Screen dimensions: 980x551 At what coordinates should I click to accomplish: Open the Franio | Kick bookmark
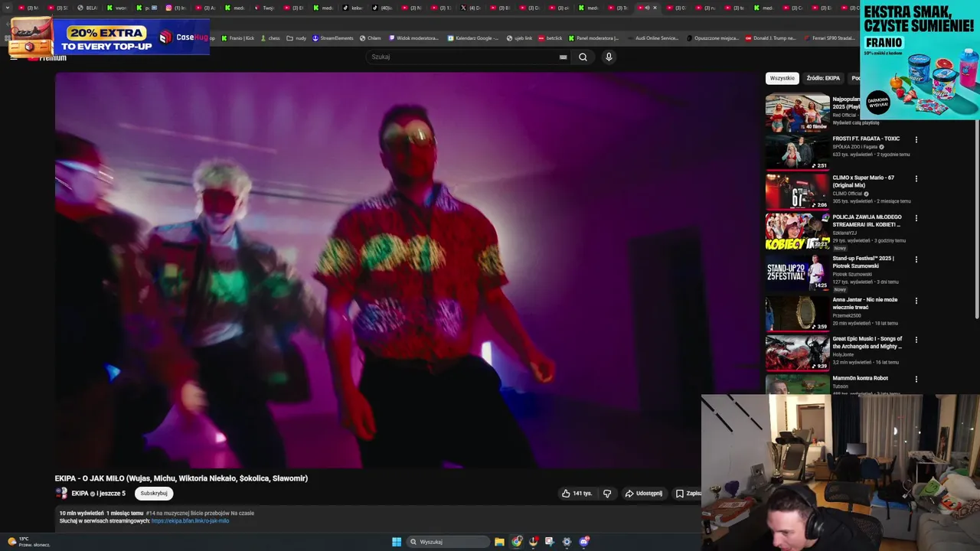(x=237, y=37)
